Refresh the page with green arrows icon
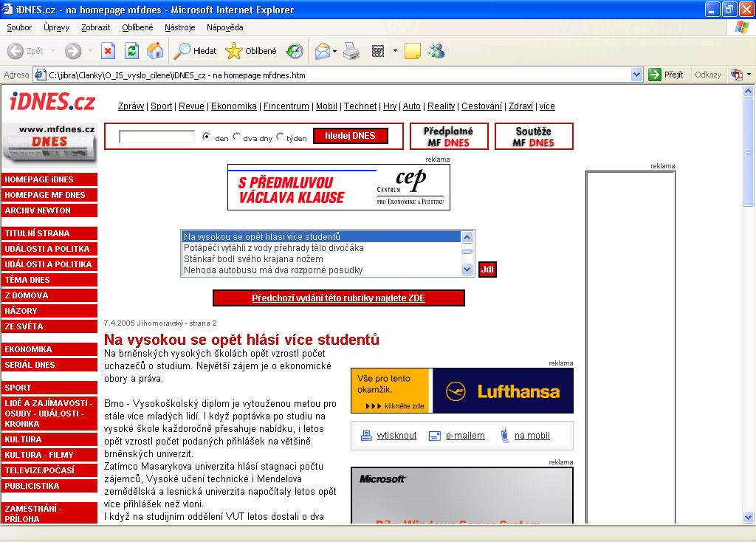 tap(131, 51)
